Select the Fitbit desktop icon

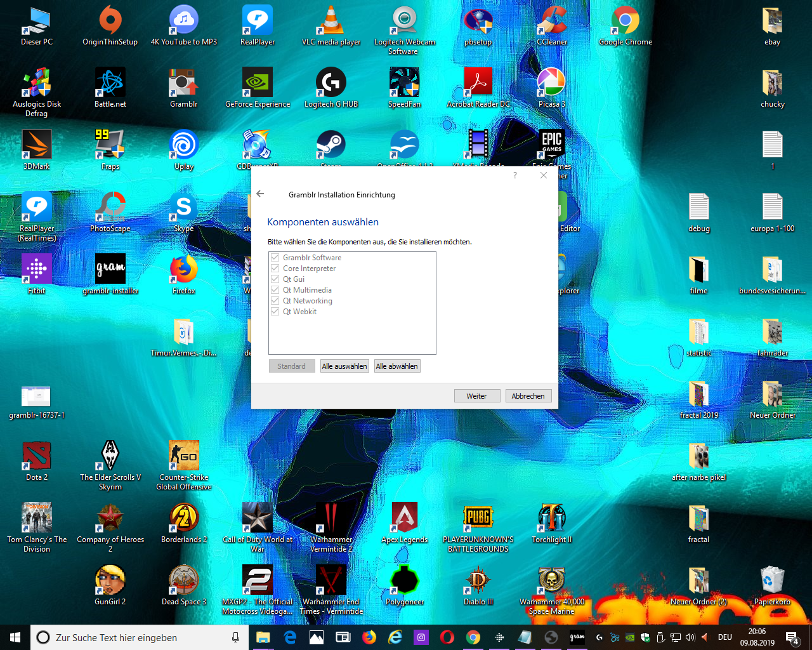coord(37,275)
